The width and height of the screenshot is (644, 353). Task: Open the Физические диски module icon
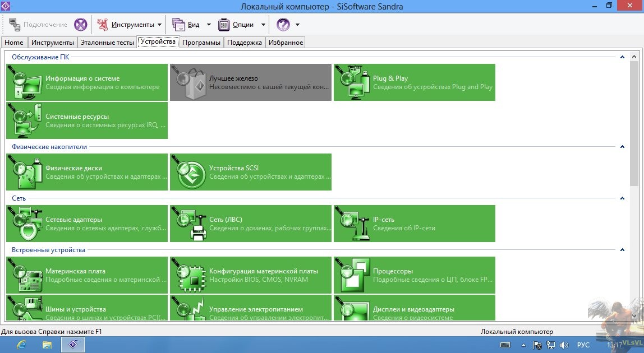(x=25, y=172)
